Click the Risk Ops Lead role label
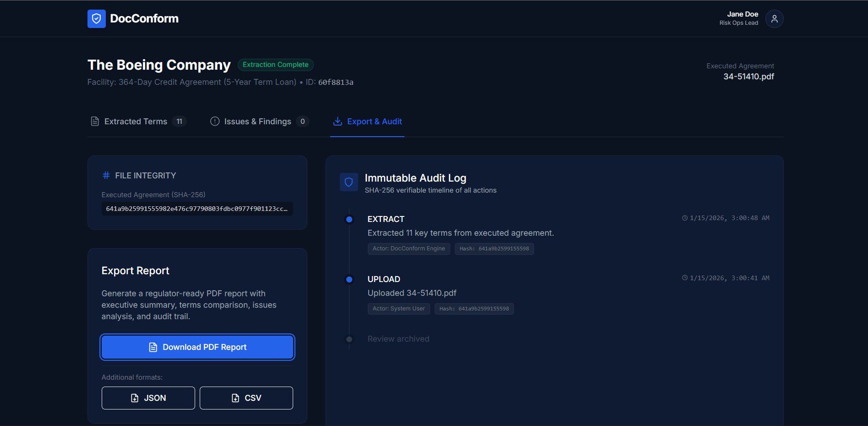This screenshot has height=426, width=868. 739,23
